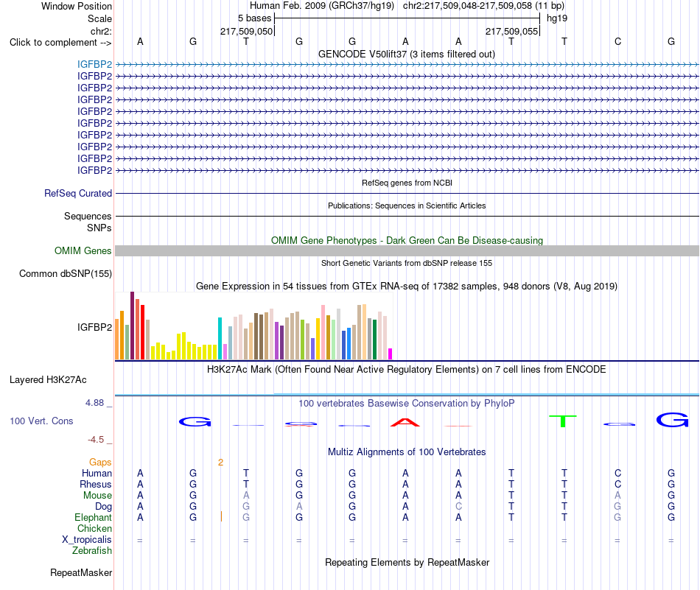Click the magenta bar ending the GTEx chart
This screenshot has width=700, height=590.
click(391, 354)
